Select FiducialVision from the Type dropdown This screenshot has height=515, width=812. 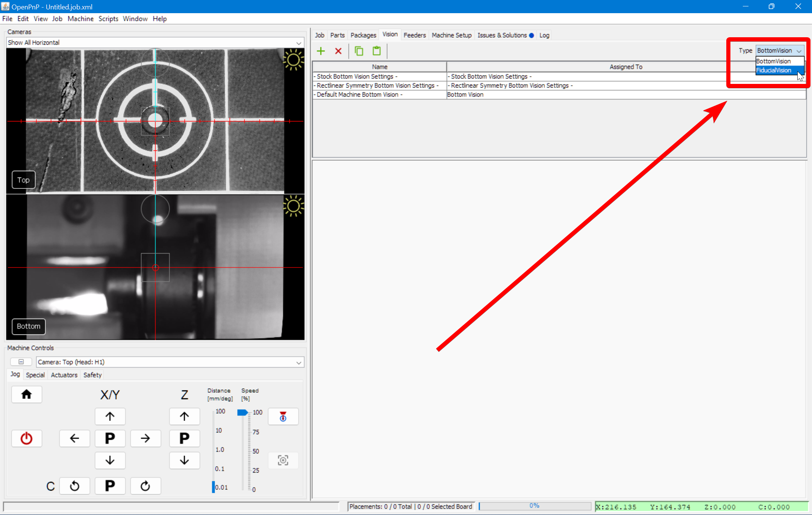pos(774,70)
